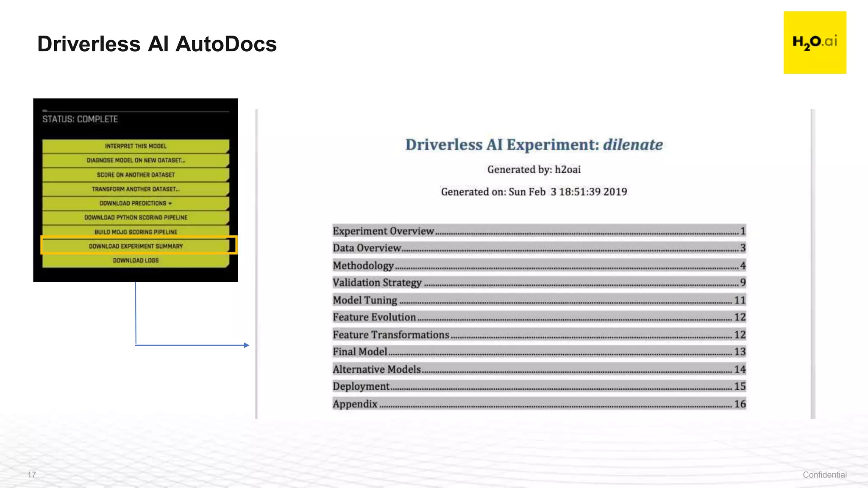Click the H2O.ai logo

(815, 42)
